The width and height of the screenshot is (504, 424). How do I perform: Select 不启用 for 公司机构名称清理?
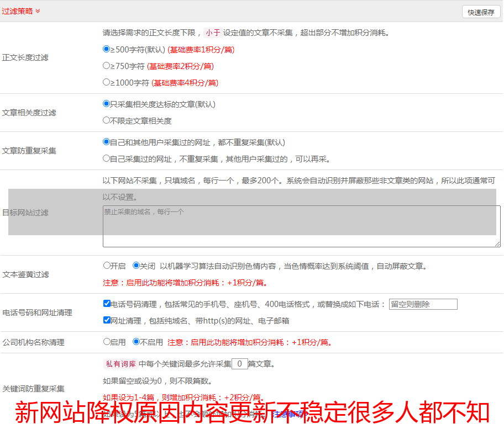click(136, 342)
